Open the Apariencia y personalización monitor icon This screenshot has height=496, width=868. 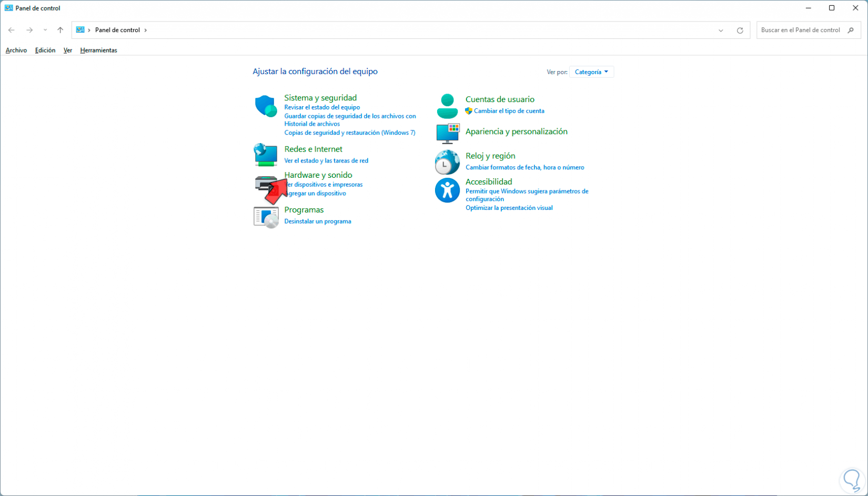(x=448, y=133)
